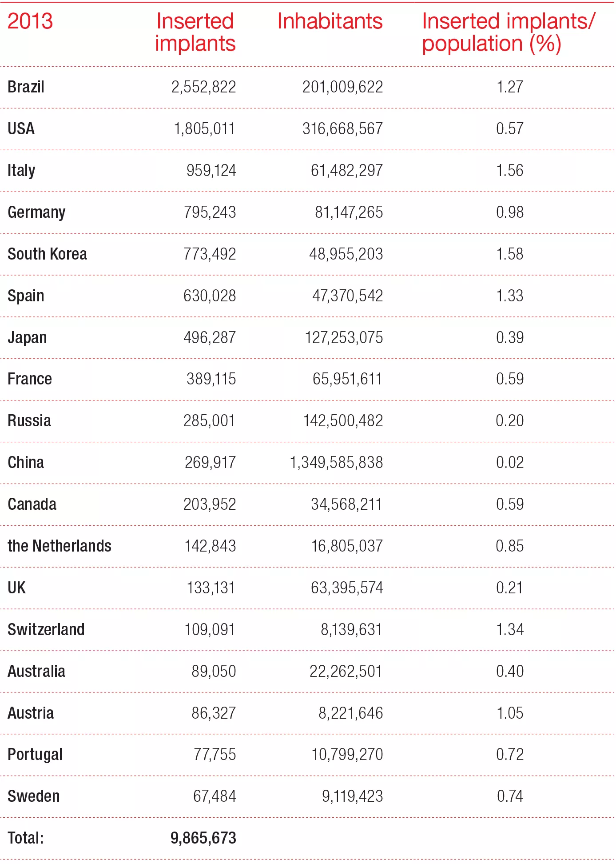Select the Switzerland row label
Screen dimensions: 616x864
click(x=46, y=630)
